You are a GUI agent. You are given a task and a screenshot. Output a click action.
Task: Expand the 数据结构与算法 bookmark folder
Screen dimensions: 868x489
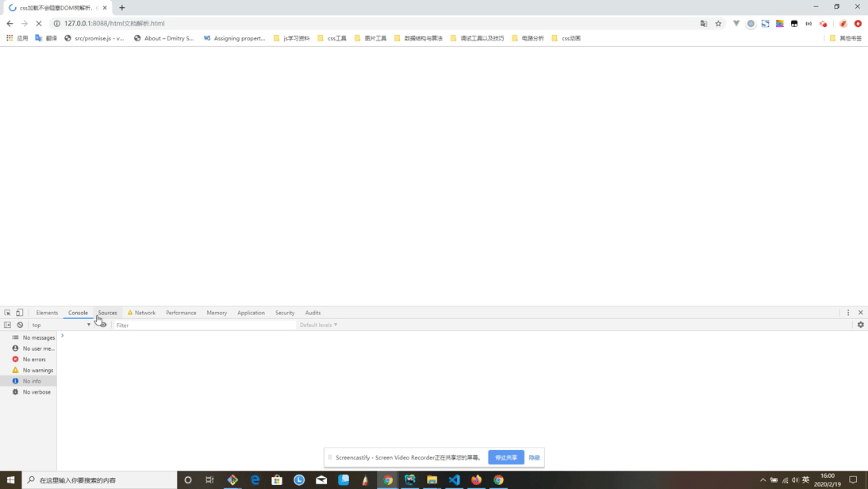point(418,38)
